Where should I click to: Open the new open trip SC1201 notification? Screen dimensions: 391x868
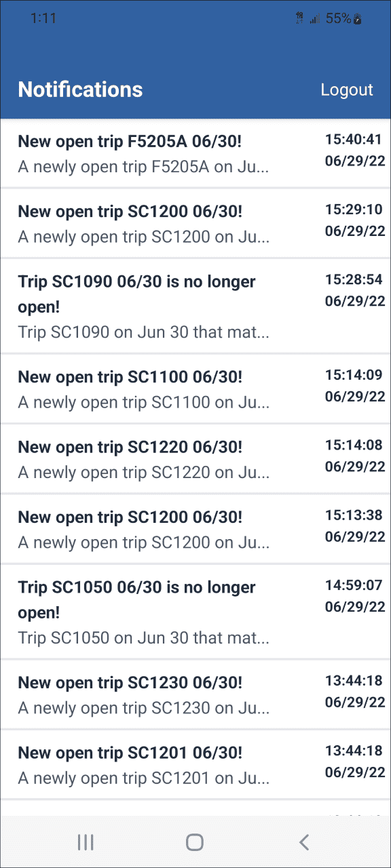pyautogui.click(x=195, y=764)
